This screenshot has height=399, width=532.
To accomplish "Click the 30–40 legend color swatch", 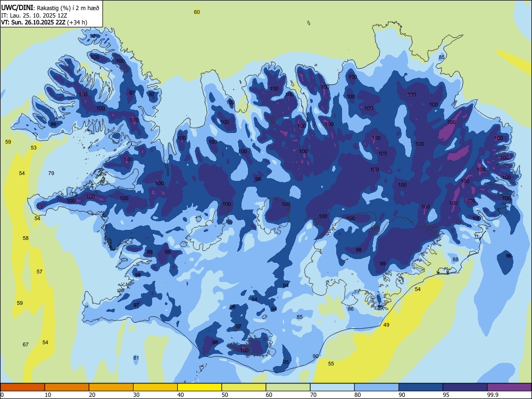I will pos(155,387).
